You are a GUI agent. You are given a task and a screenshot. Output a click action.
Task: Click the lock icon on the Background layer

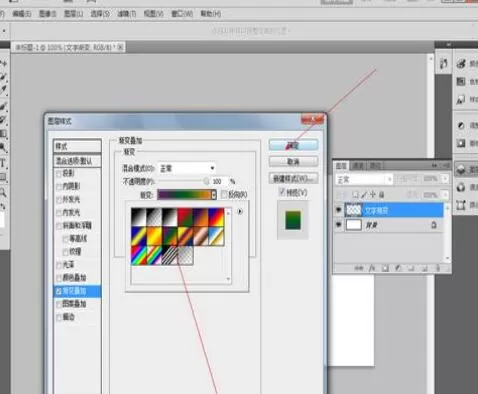click(434, 225)
